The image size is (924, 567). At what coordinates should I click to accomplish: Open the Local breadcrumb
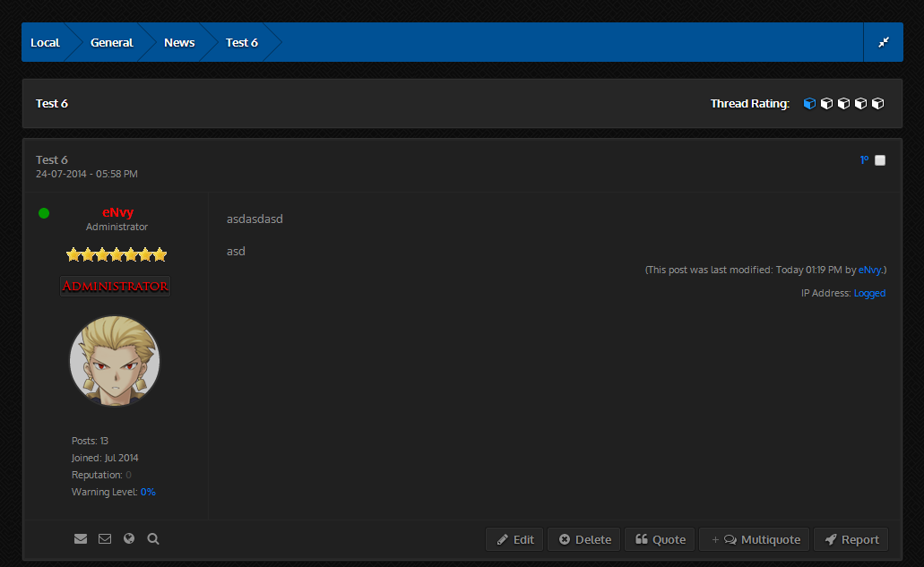pyautogui.click(x=45, y=42)
